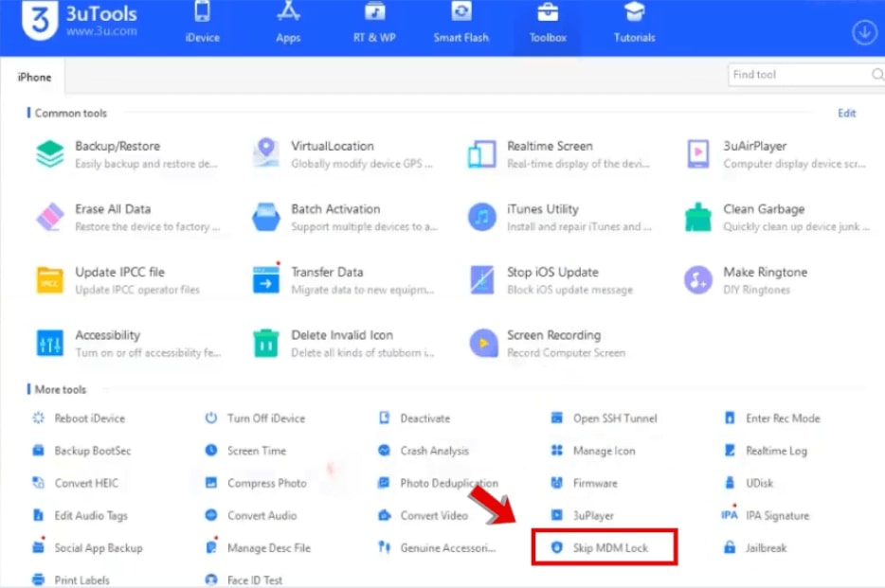The height and width of the screenshot is (588, 885).
Task: Open the Backup/Restore tool icon
Action: click(49, 154)
